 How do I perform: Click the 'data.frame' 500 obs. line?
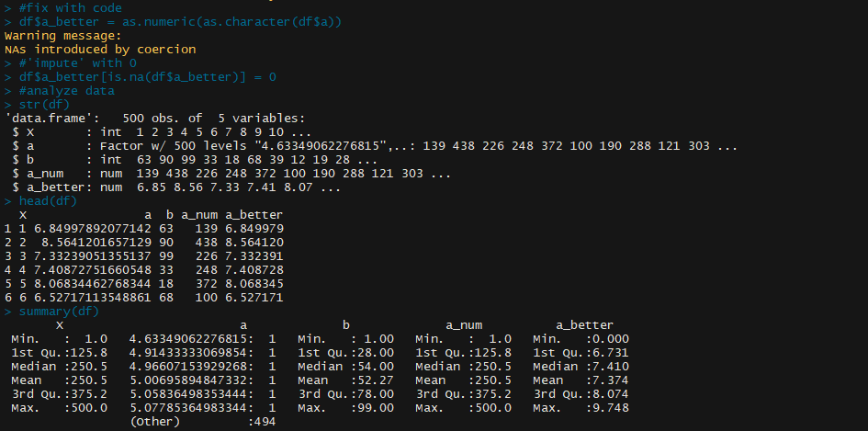point(154,119)
